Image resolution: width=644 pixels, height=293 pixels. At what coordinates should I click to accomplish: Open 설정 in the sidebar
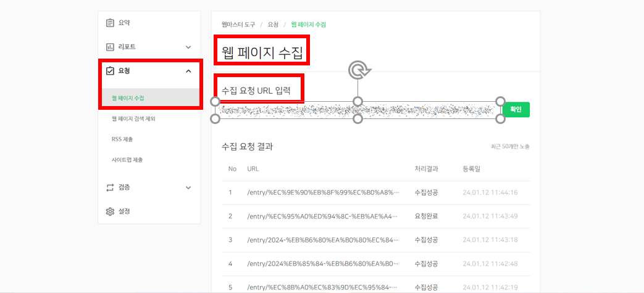pos(125,212)
